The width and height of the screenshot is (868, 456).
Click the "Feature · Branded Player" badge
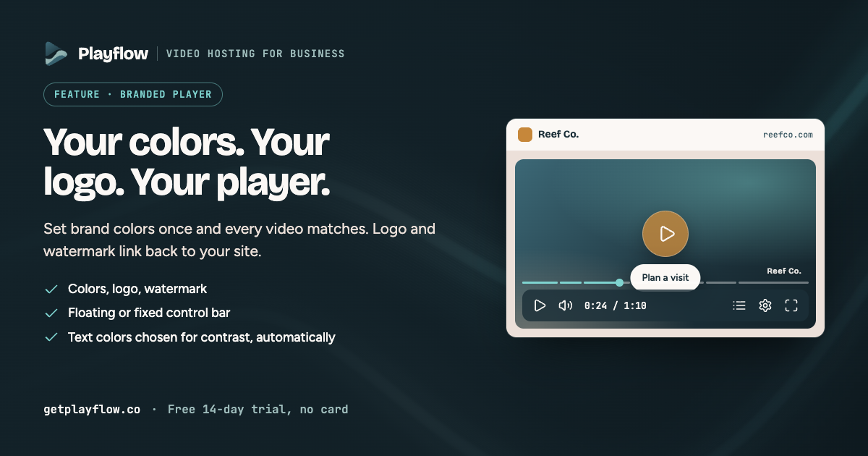(x=133, y=95)
